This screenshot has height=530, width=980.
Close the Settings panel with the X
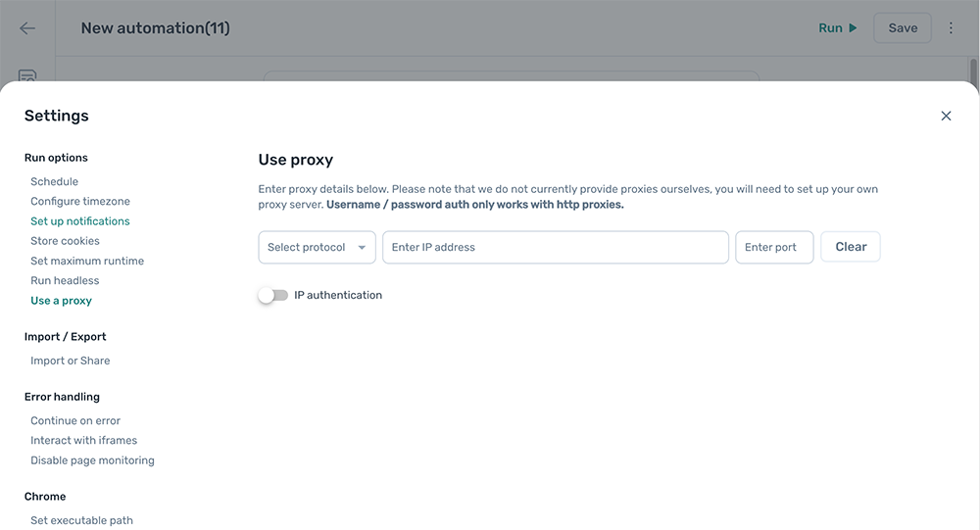[946, 116]
